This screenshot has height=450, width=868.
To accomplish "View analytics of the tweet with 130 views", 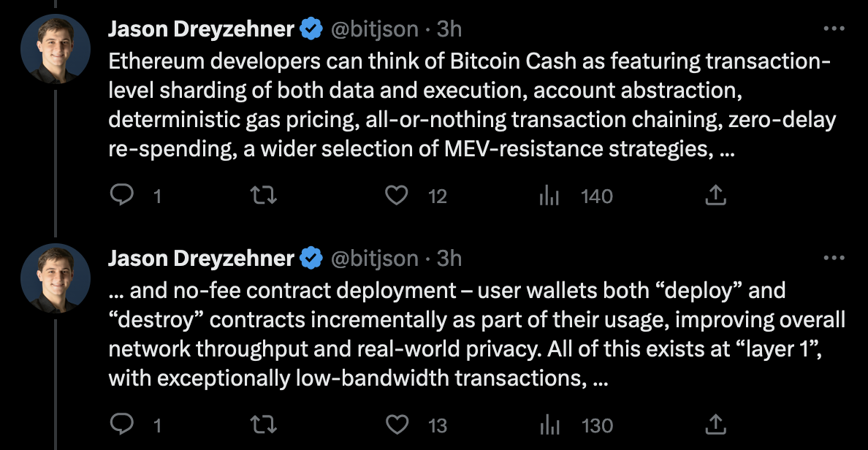I will 548,424.
